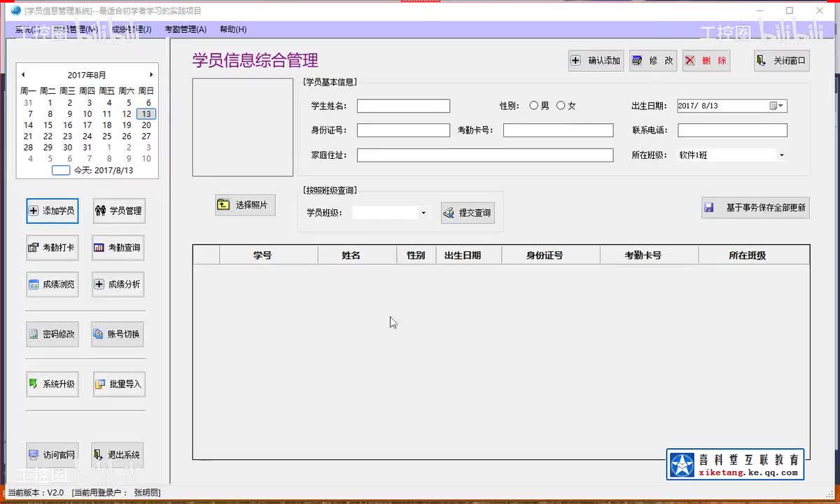Click in the 身份证号 input field
Image resolution: width=840 pixels, height=504 pixels.
(x=403, y=130)
